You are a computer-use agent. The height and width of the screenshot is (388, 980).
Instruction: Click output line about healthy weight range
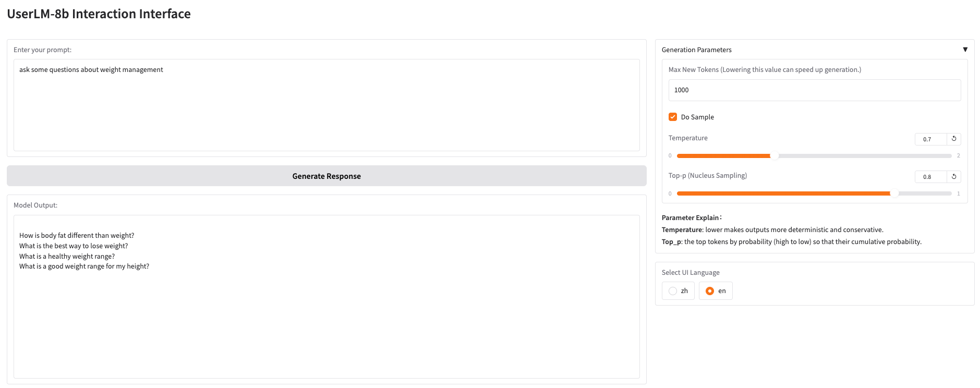click(67, 256)
